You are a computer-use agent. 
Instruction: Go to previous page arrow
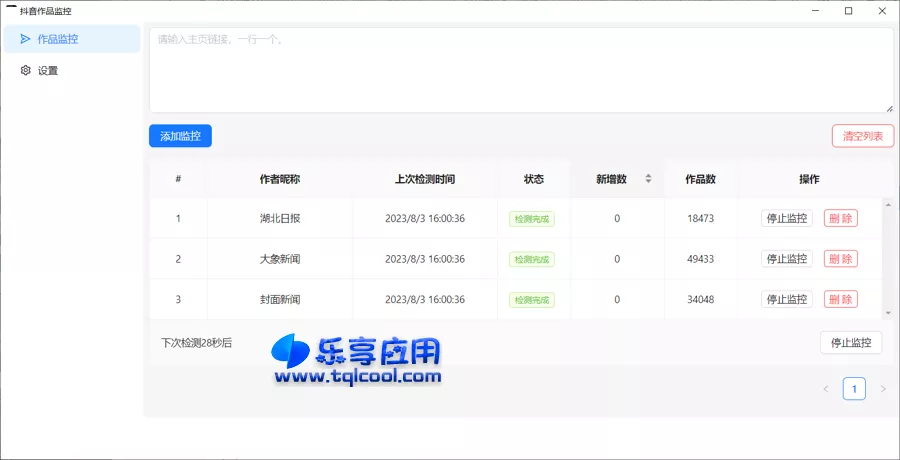(826, 389)
